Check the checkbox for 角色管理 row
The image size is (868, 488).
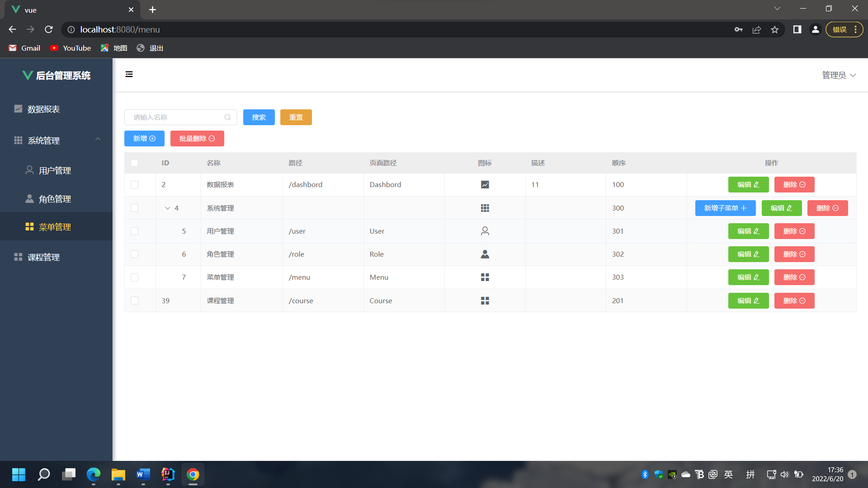click(x=134, y=254)
